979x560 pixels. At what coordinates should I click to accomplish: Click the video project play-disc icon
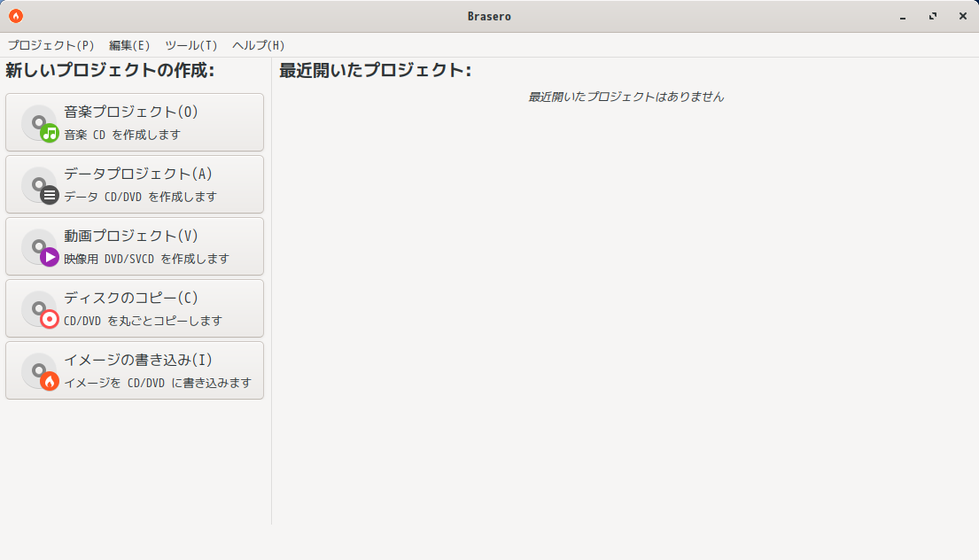tap(40, 247)
